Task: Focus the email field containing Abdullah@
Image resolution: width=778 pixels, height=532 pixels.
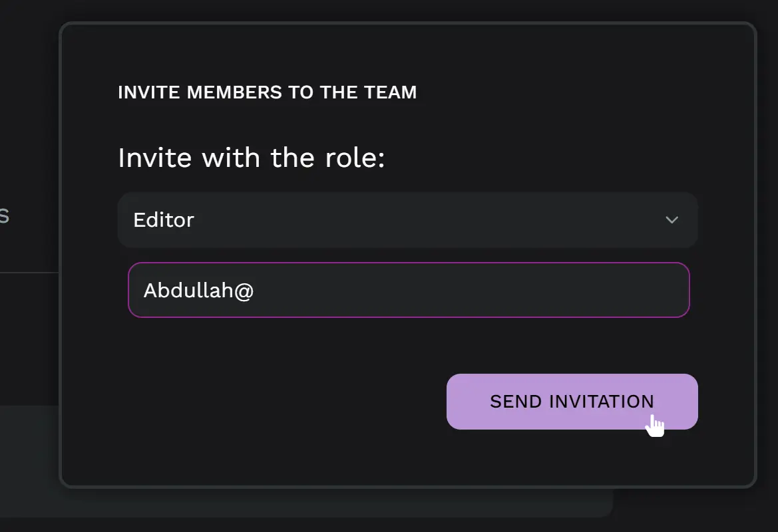Action: click(409, 290)
